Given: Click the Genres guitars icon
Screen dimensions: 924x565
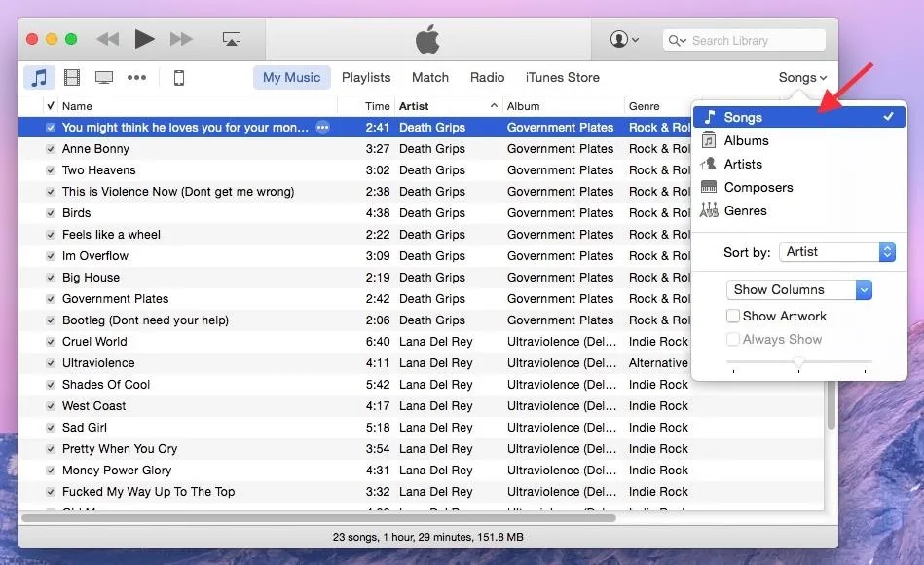Looking at the screenshot, I should [x=709, y=210].
